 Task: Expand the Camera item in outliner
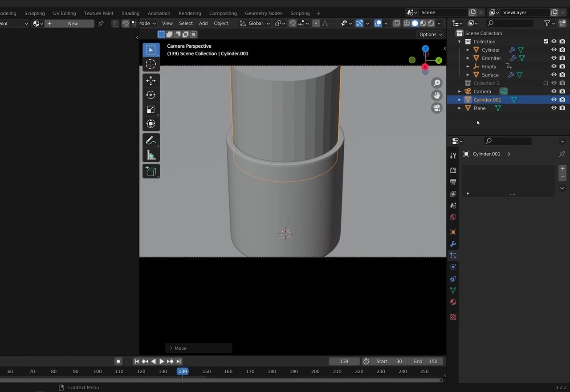(x=460, y=92)
